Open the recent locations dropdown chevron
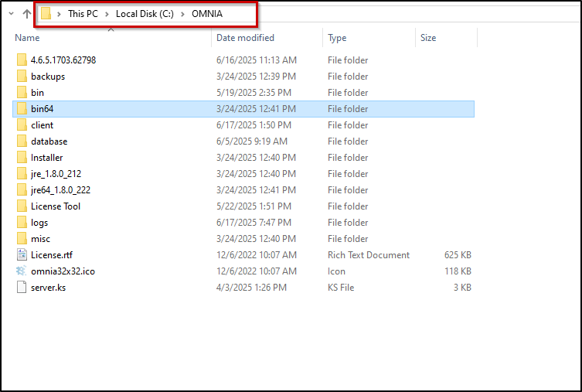Viewport: 582px width, 392px height. 11,14
